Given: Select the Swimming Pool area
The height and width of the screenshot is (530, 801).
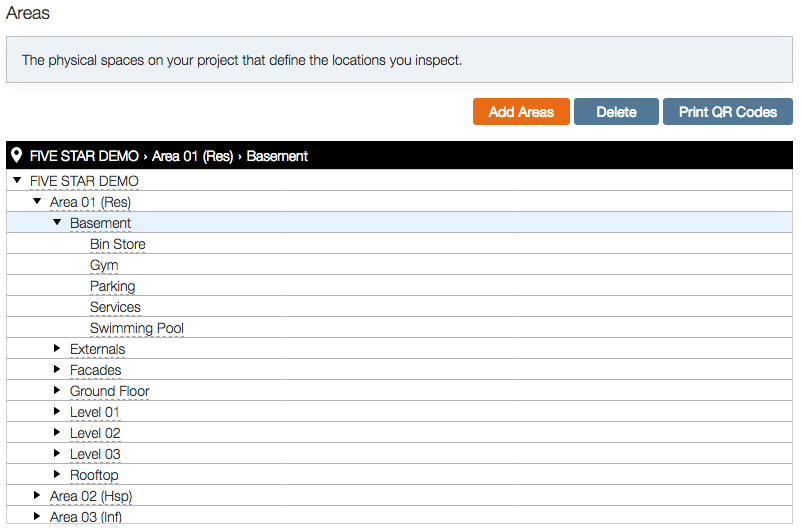Looking at the screenshot, I should pos(137,328).
